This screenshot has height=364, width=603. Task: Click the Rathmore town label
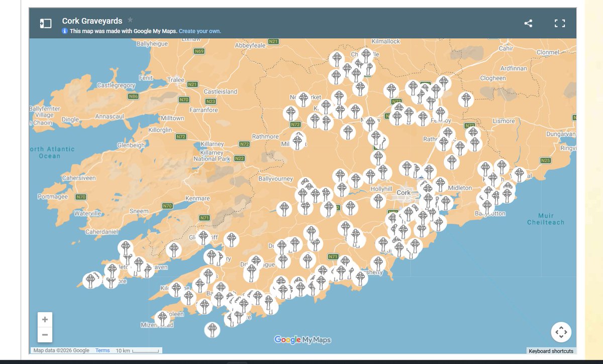click(265, 137)
